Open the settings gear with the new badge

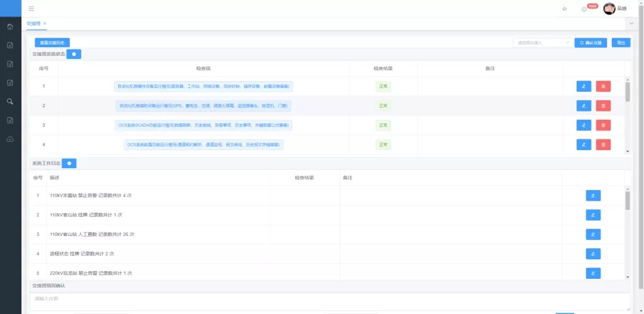pyautogui.click(x=584, y=9)
